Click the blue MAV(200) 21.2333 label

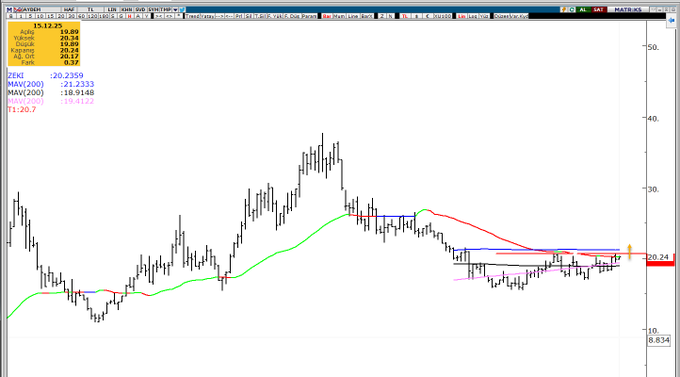click(51, 84)
